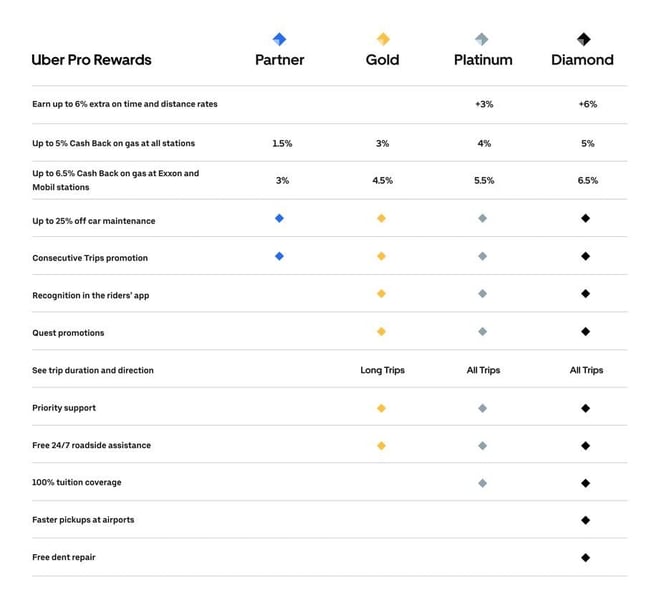Click the +6% Diamond time and distance value
659x610 pixels.
[x=588, y=104]
